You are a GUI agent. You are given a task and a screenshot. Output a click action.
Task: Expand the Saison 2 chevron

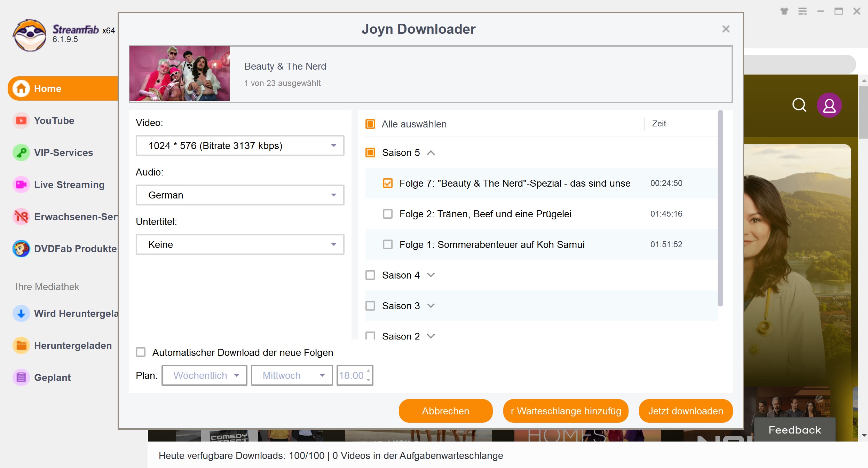point(431,336)
